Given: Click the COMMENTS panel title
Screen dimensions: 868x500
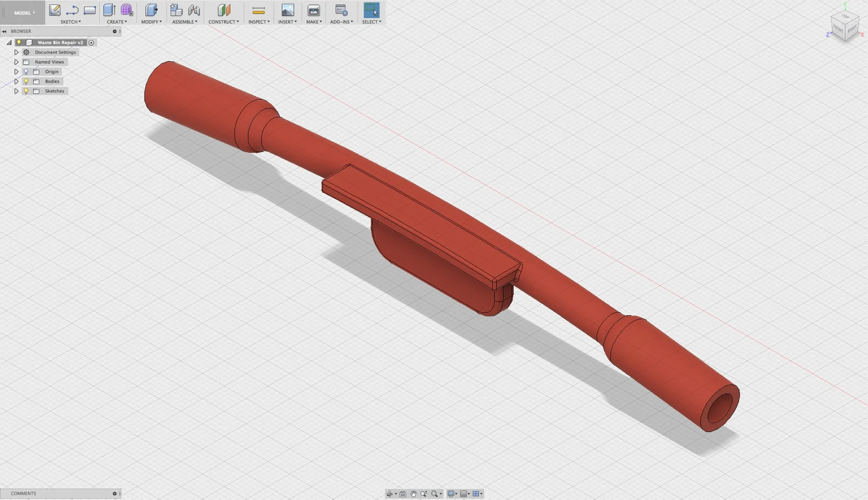Looking at the screenshot, I should pyautogui.click(x=23, y=493).
